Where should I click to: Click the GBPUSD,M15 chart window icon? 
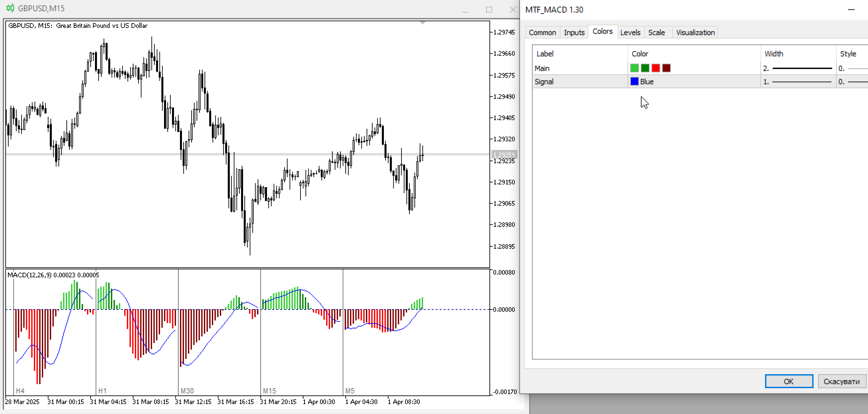click(9, 9)
